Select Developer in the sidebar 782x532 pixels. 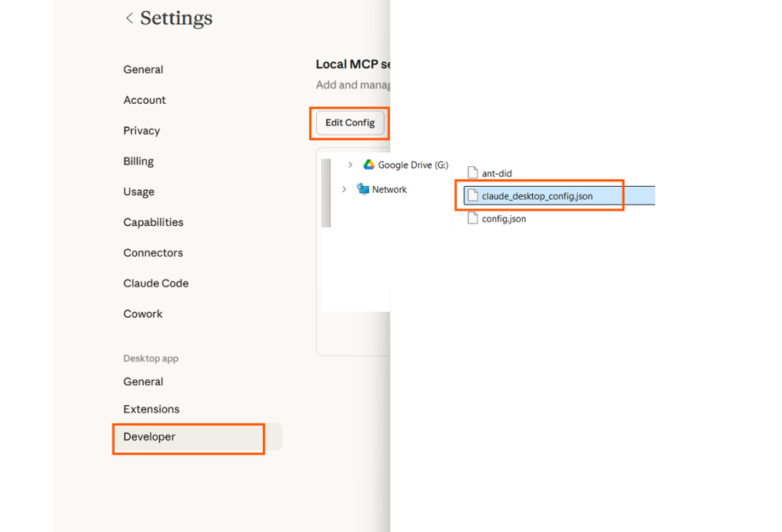pos(149,437)
